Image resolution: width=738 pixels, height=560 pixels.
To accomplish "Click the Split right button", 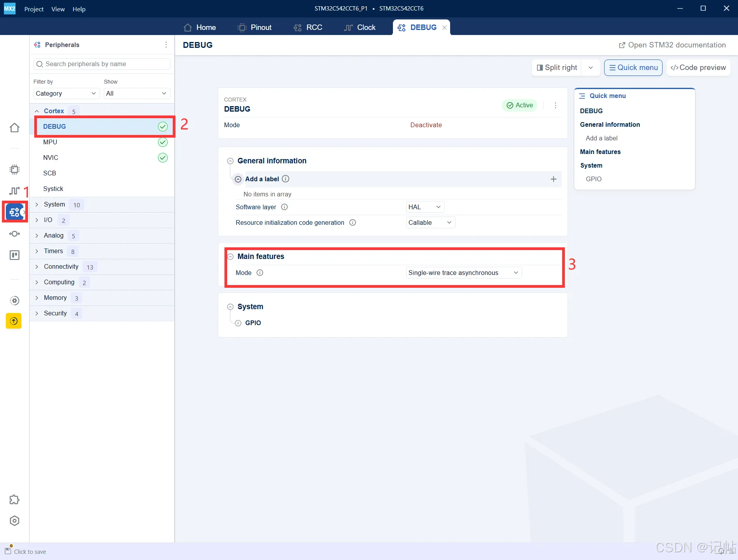I will click(x=557, y=68).
